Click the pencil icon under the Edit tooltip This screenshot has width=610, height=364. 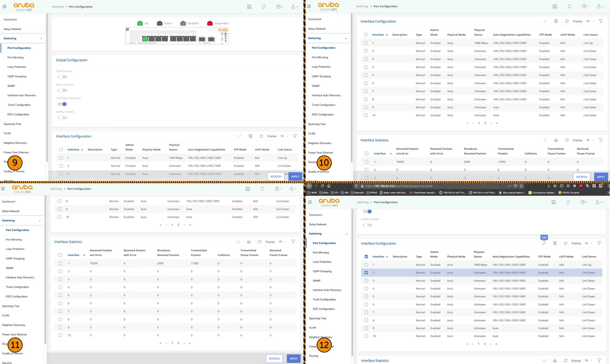(x=544, y=243)
